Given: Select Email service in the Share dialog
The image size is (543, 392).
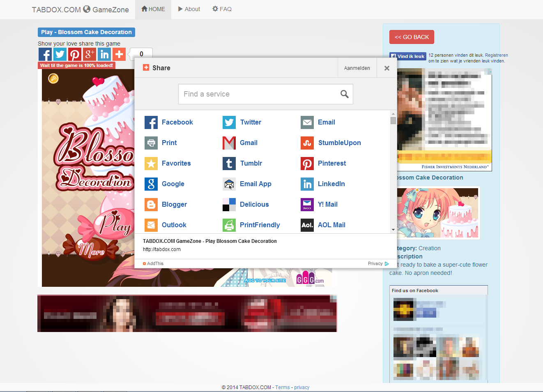Looking at the screenshot, I should (318, 122).
